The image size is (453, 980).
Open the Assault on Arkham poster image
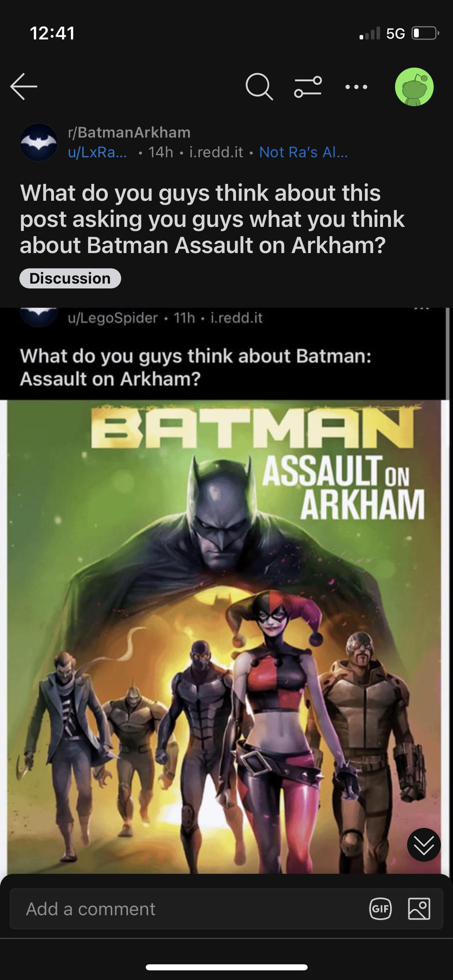[x=223, y=636]
